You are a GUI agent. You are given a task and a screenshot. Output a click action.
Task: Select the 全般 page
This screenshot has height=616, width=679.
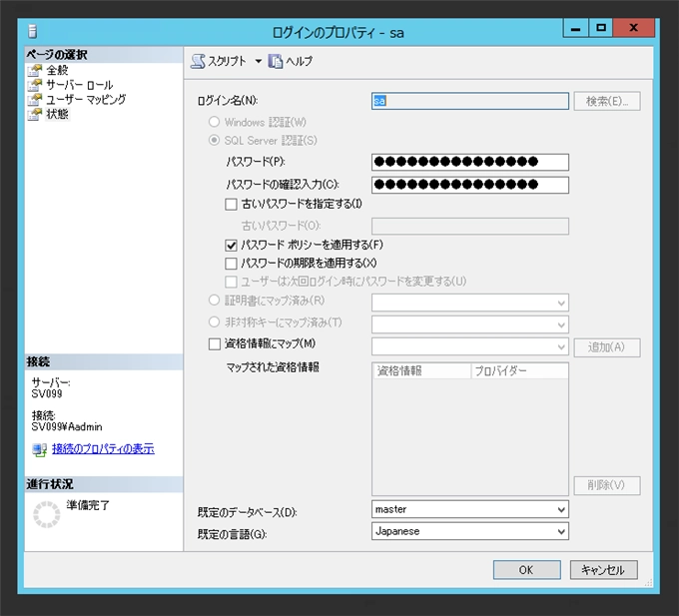point(57,70)
